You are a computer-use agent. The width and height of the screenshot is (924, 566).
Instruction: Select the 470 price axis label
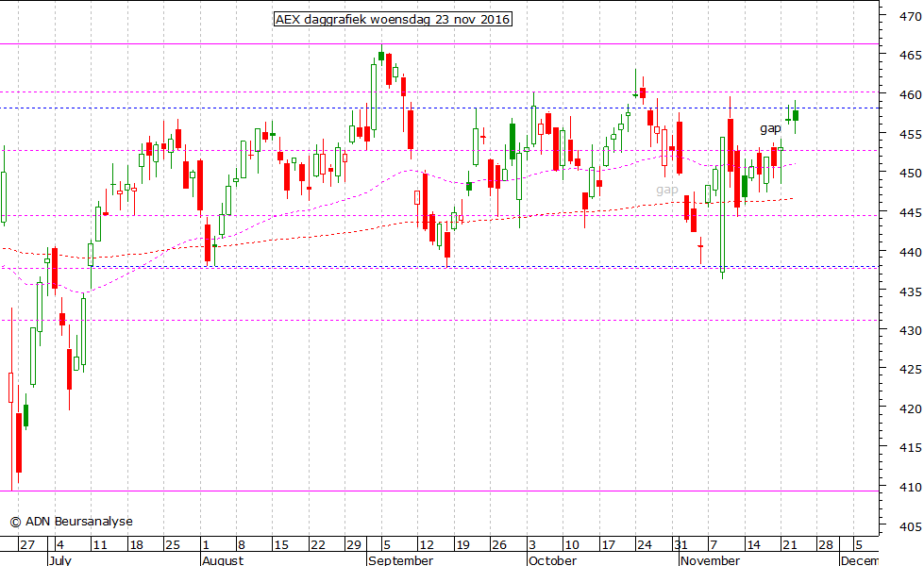tap(911, 17)
